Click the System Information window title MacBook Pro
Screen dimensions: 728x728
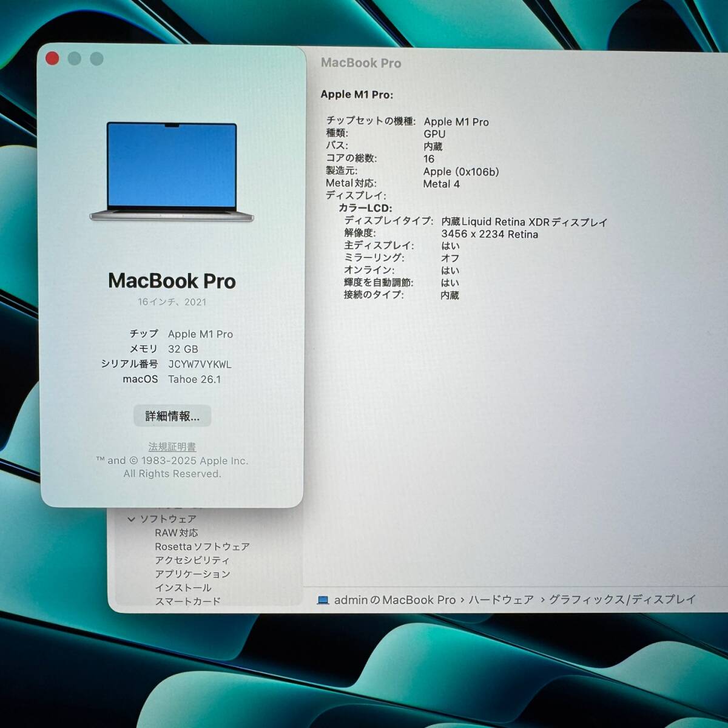(361, 63)
